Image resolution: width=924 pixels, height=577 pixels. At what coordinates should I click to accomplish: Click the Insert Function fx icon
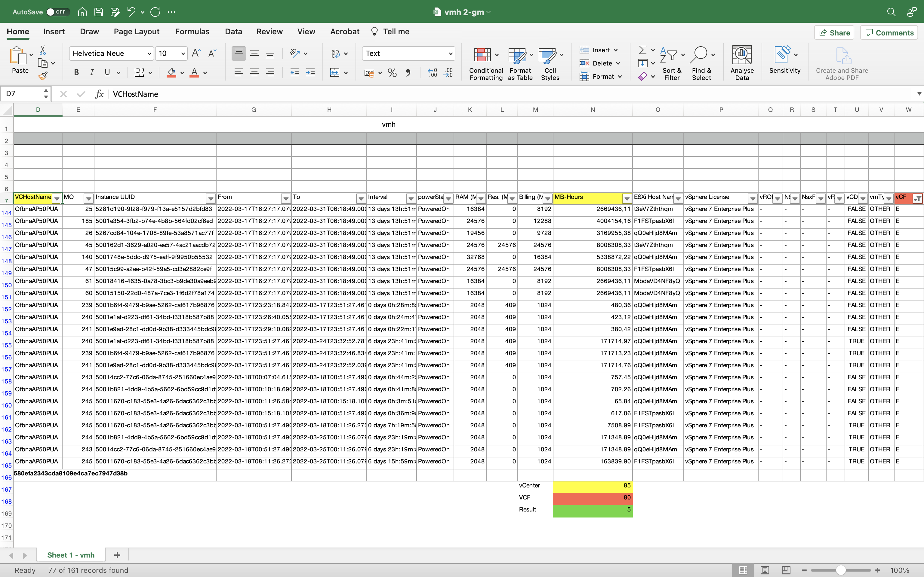(99, 94)
